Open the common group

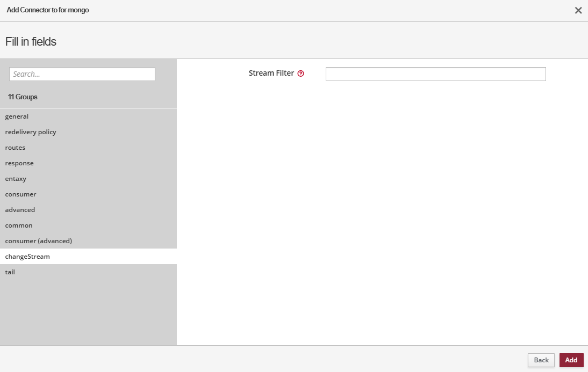coord(19,225)
